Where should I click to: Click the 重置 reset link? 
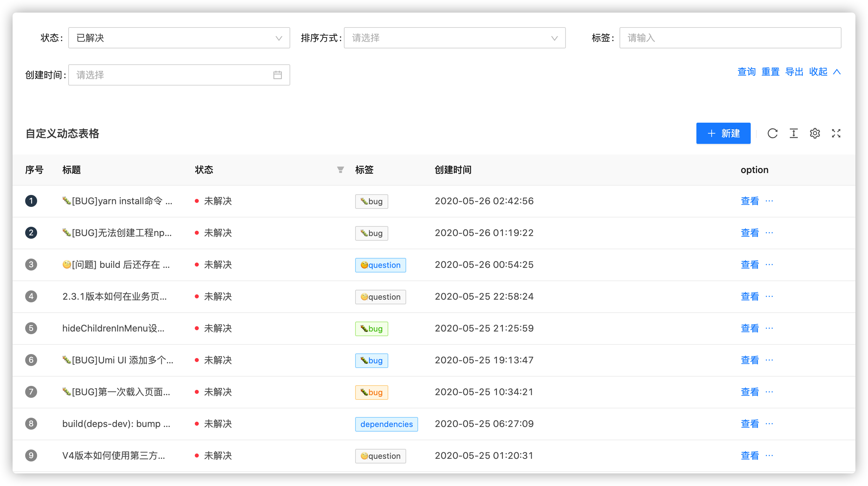(x=771, y=72)
